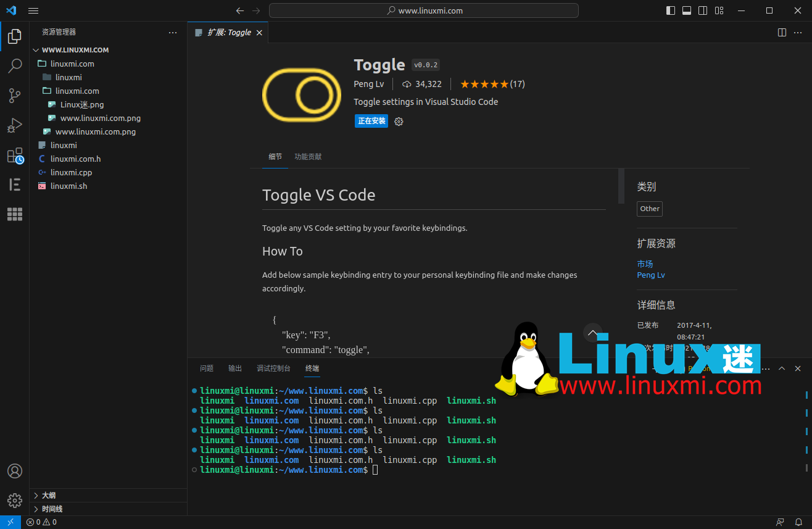Viewport: 812px width, 529px height.
Task: Expand the 大纲 outline section
Action: click(108, 496)
